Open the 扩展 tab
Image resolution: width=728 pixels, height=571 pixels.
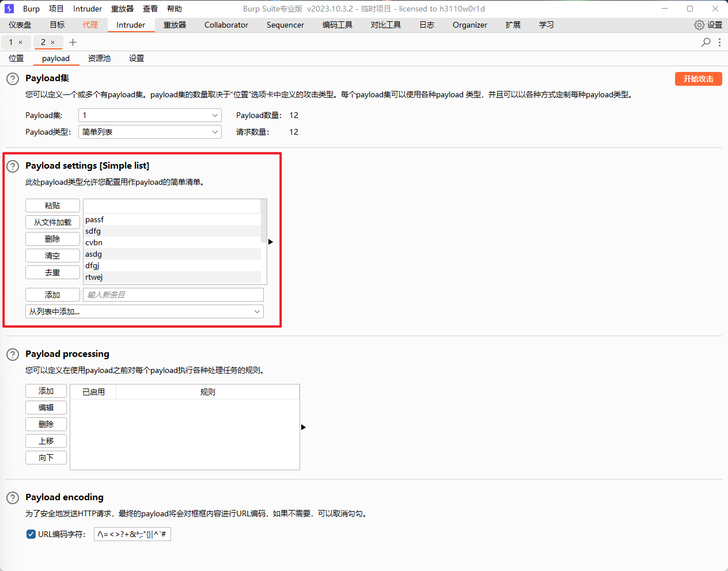(x=513, y=25)
